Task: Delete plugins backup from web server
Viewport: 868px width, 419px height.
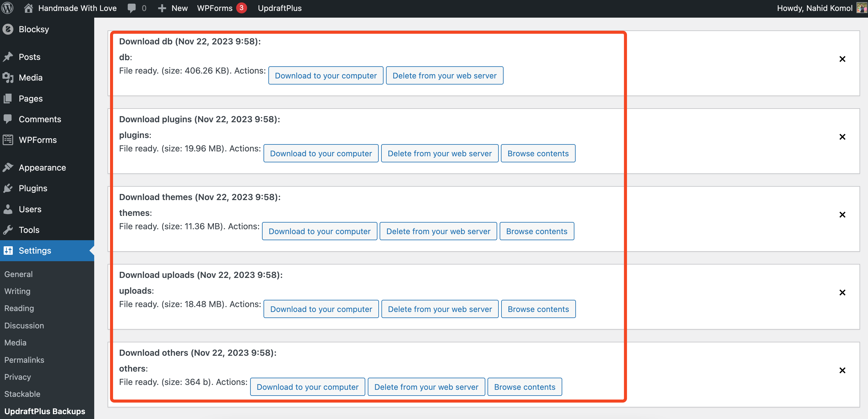Action: pyautogui.click(x=439, y=153)
